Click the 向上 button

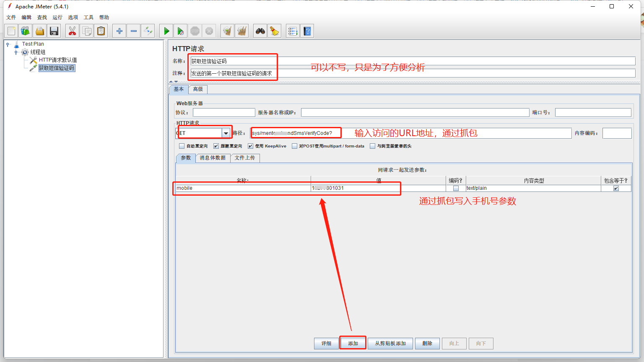pyautogui.click(x=454, y=344)
